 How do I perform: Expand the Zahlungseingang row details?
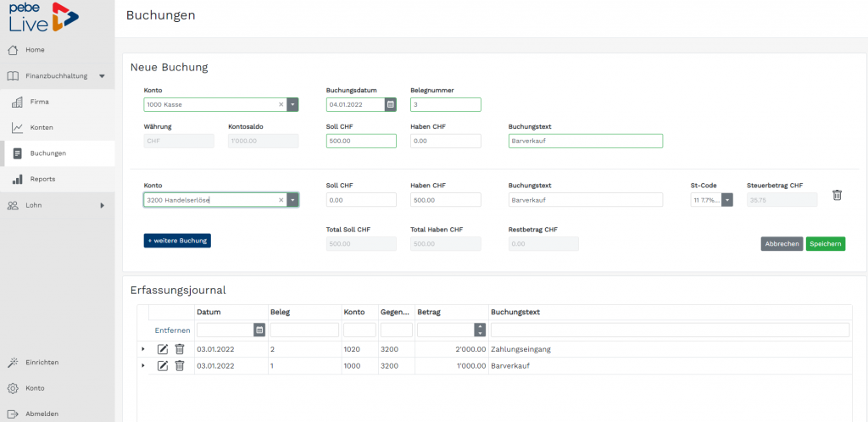(x=142, y=349)
